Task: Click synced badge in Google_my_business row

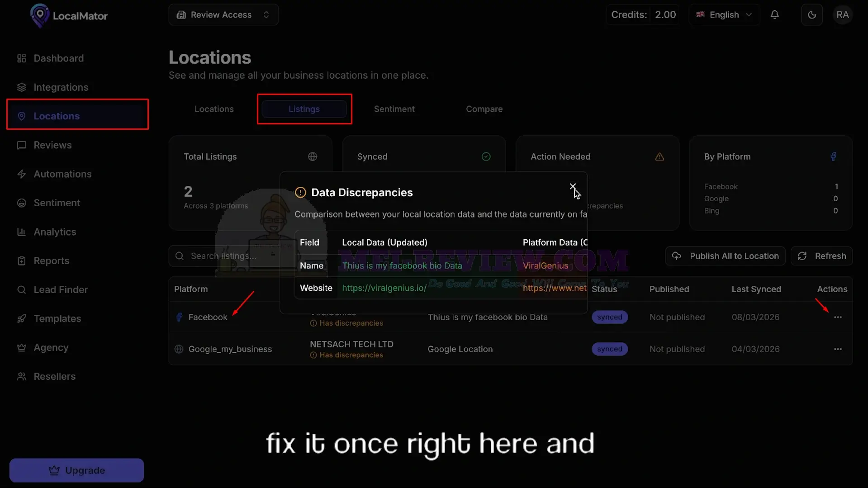Action: click(x=609, y=349)
